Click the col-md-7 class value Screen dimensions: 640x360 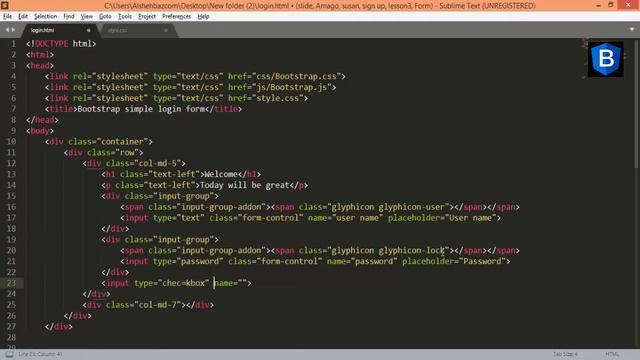[158, 305]
